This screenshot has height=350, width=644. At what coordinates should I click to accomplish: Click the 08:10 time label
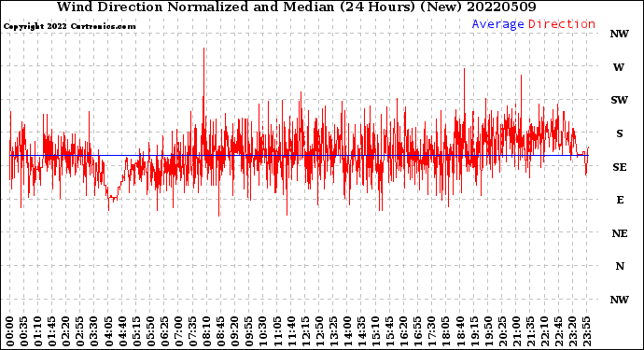206,331
